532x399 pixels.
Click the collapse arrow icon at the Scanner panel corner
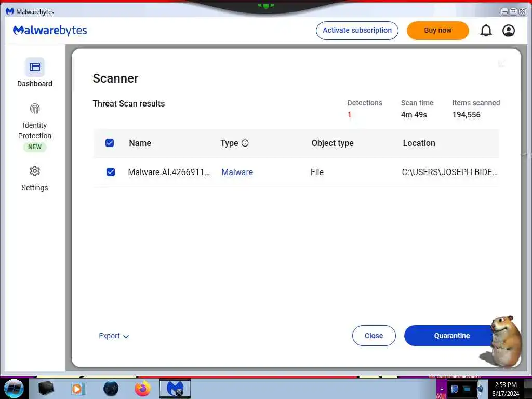pos(501,63)
